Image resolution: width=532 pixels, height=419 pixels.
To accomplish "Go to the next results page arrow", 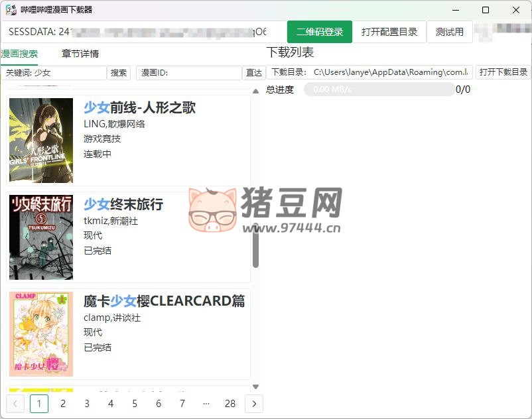I will click(254, 403).
